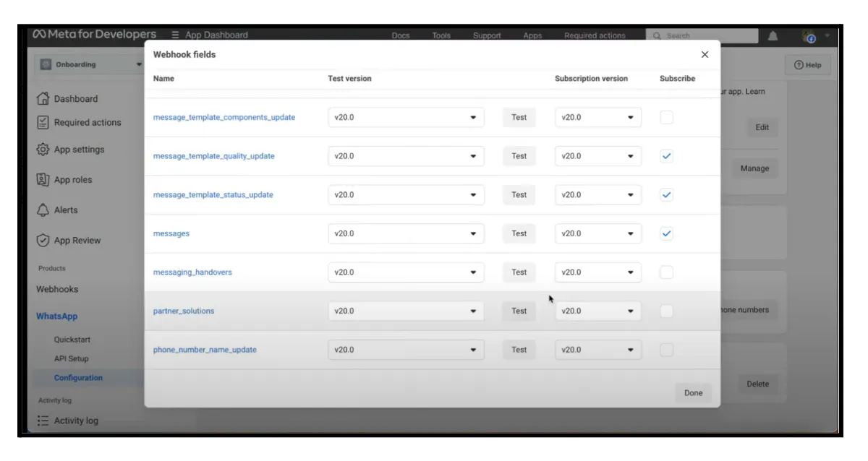This screenshot has height=461, width=868.
Task: Open test version dropdown for message_template_quality_update
Action: click(406, 156)
